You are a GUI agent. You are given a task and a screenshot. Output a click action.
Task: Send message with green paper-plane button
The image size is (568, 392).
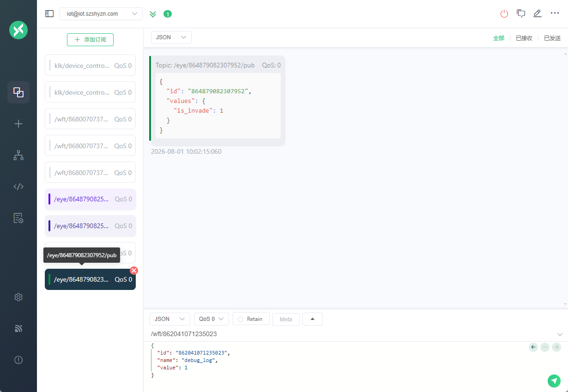click(x=554, y=380)
